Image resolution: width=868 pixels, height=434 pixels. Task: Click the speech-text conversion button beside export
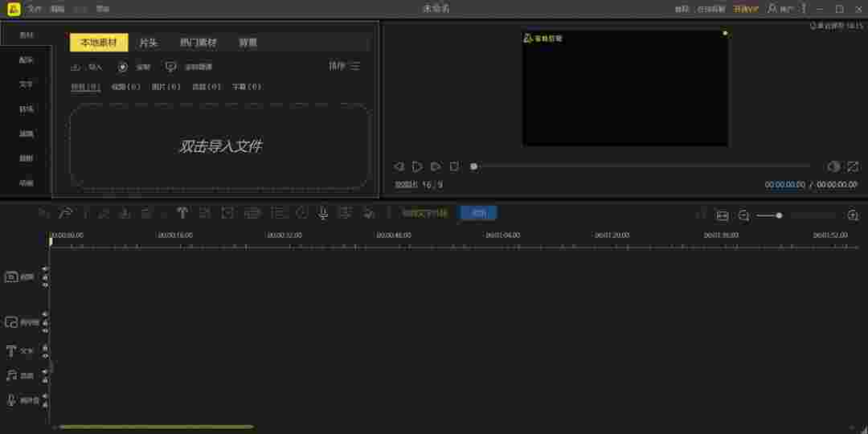(x=424, y=212)
